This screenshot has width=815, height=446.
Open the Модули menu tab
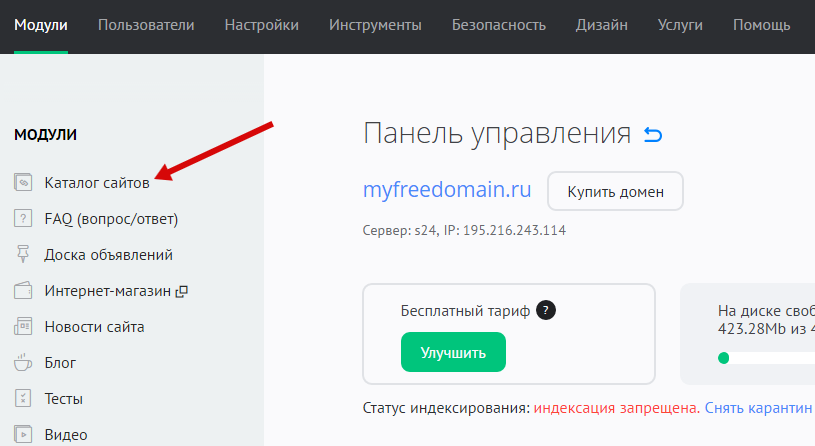tap(41, 25)
